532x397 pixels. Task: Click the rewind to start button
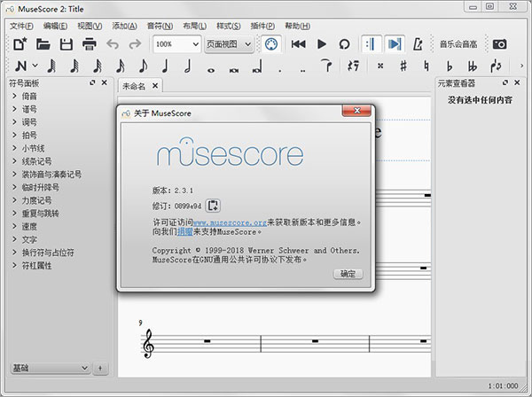pyautogui.click(x=298, y=43)
